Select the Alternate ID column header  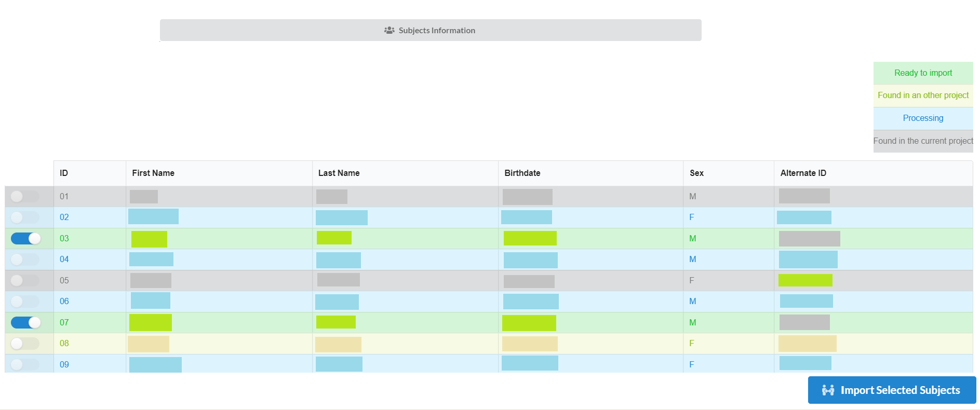point(803,173)
